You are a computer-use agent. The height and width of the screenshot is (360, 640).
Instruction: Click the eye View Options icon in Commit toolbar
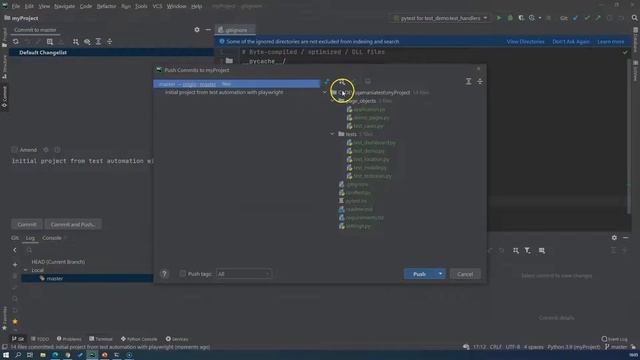pyautogui.click(x=87, y=42)
